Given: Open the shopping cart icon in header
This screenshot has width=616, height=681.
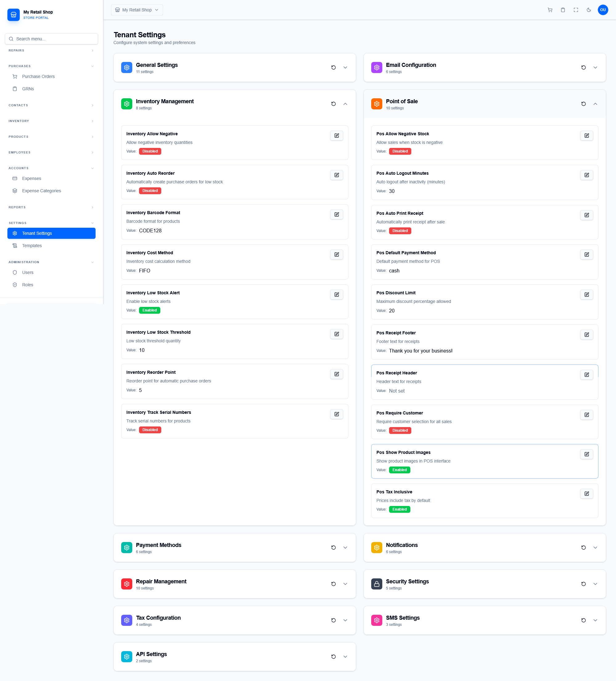Looking at the screenshot, I should click(x=550, y=10).
